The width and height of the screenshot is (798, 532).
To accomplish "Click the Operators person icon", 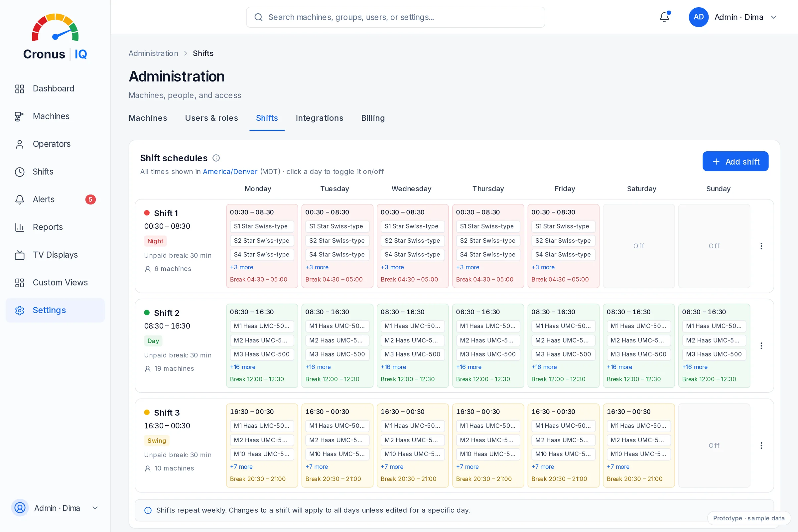I will (x=20, y=144).
